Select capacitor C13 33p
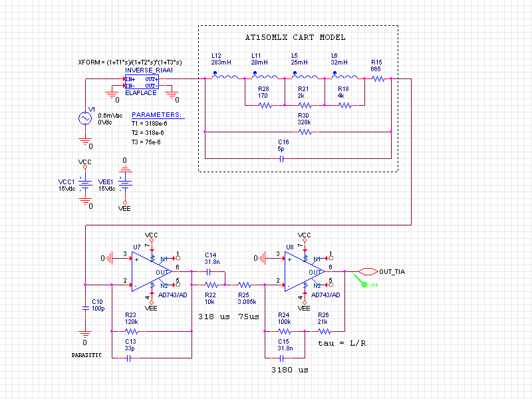Image resolution: width=532 pixels, height=399 pixels. (128, 358)
